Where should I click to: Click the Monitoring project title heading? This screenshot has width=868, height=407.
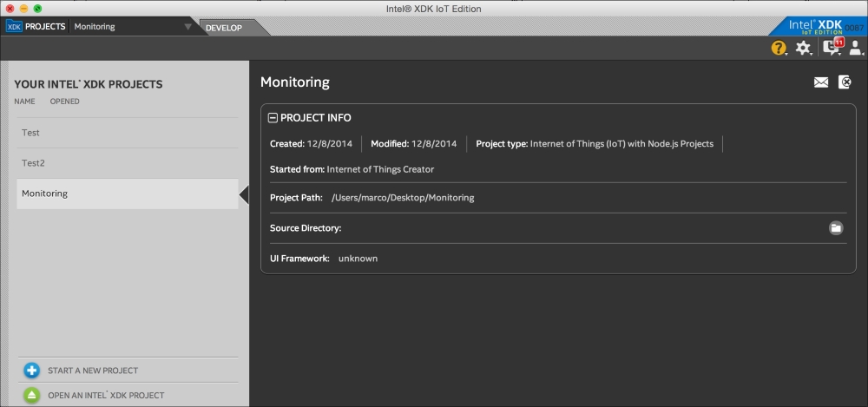point(295,82)
